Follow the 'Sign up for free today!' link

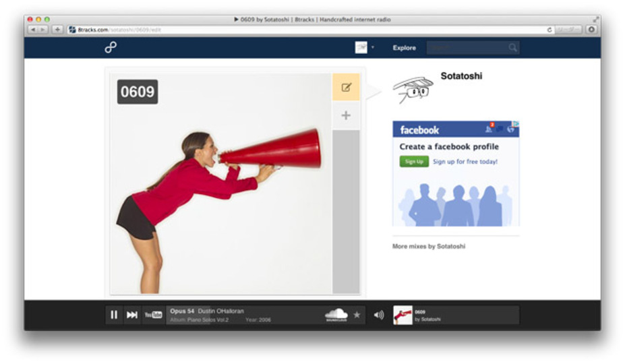point(465,162)
